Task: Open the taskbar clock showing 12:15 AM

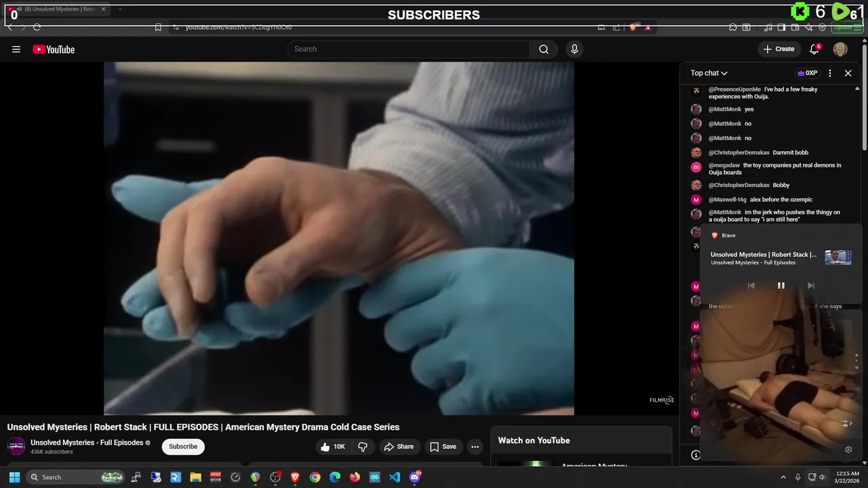Action: pos(848,477)
